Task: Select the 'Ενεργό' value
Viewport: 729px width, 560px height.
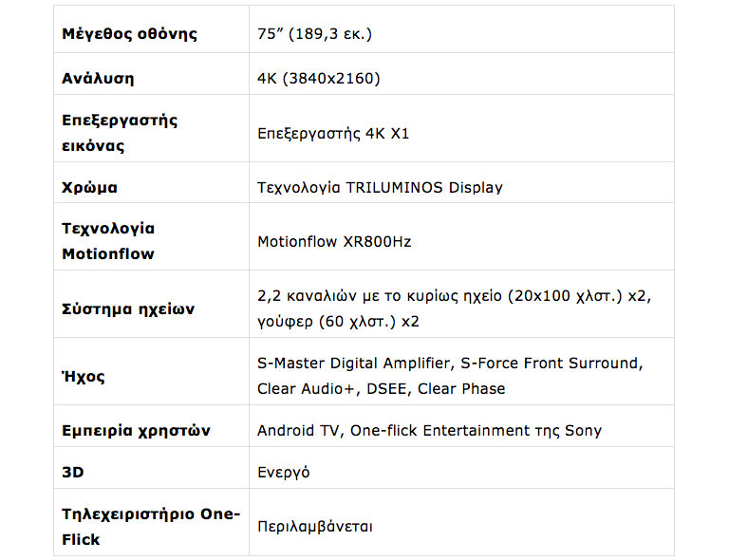Action: (283, 472)
